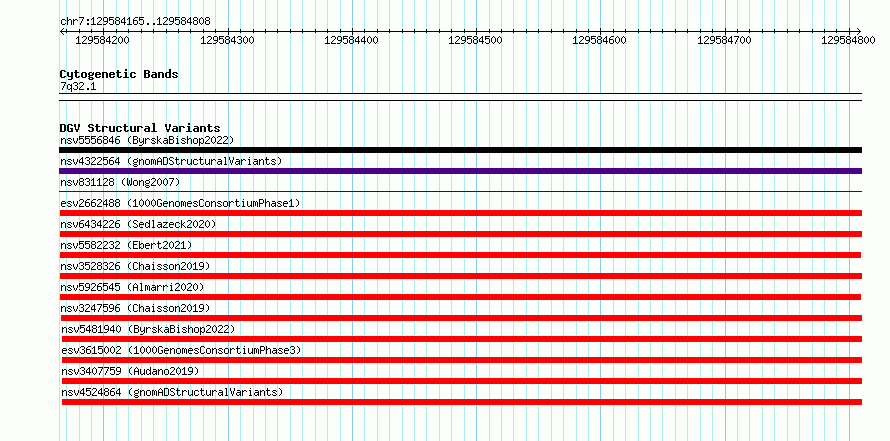Click the black bar under nsv5556846

(460, 150)
